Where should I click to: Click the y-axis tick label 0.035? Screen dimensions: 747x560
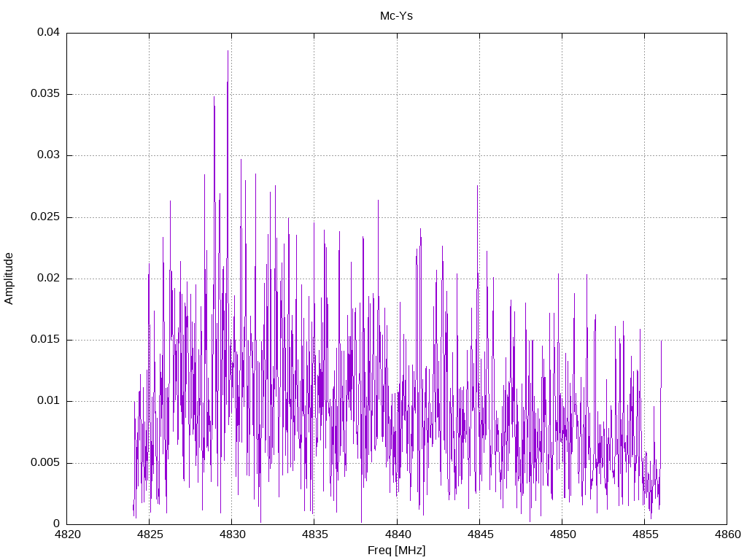(x=45, y=94)
